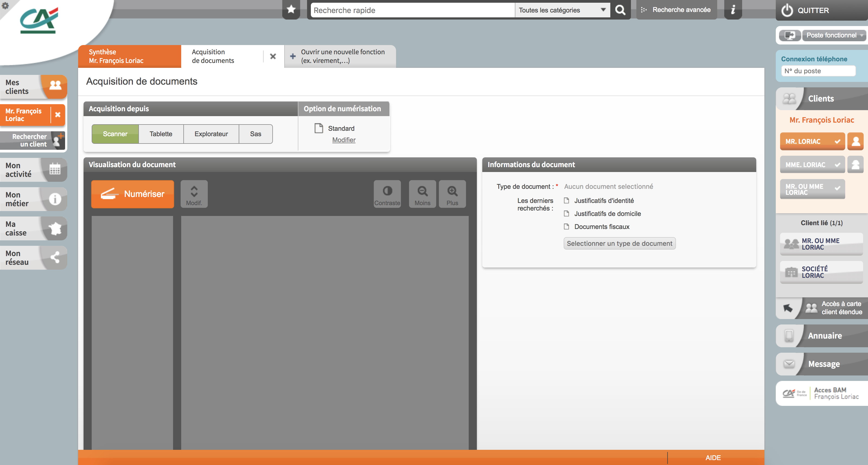Click the magnifier search icon
The image size is (868, 465).
620,10
